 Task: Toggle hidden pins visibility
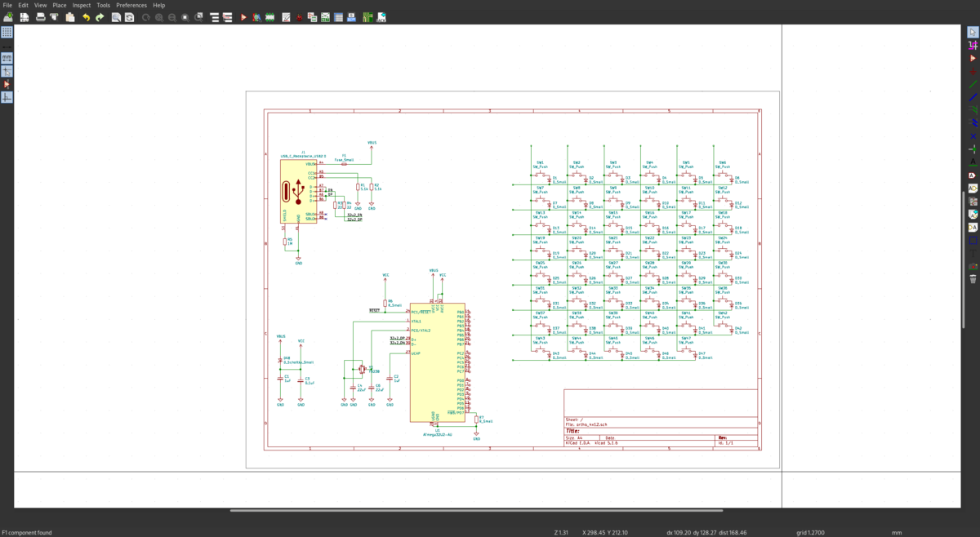coord(7,84)
